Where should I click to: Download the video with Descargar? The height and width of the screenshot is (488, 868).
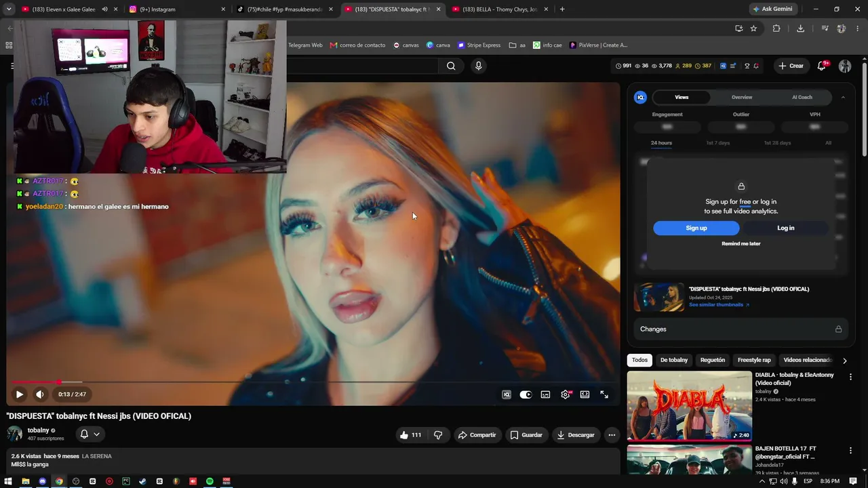576,435
